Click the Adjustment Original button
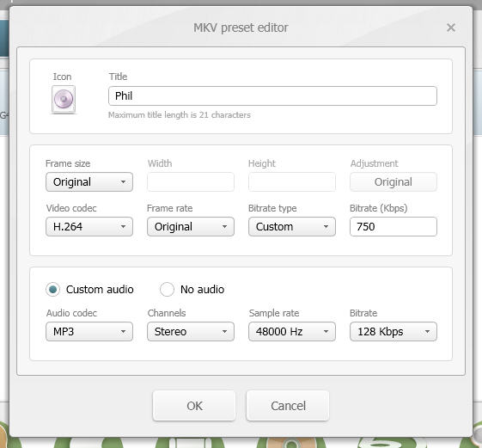This screenshot has height=448, width=482. [394, 181]
